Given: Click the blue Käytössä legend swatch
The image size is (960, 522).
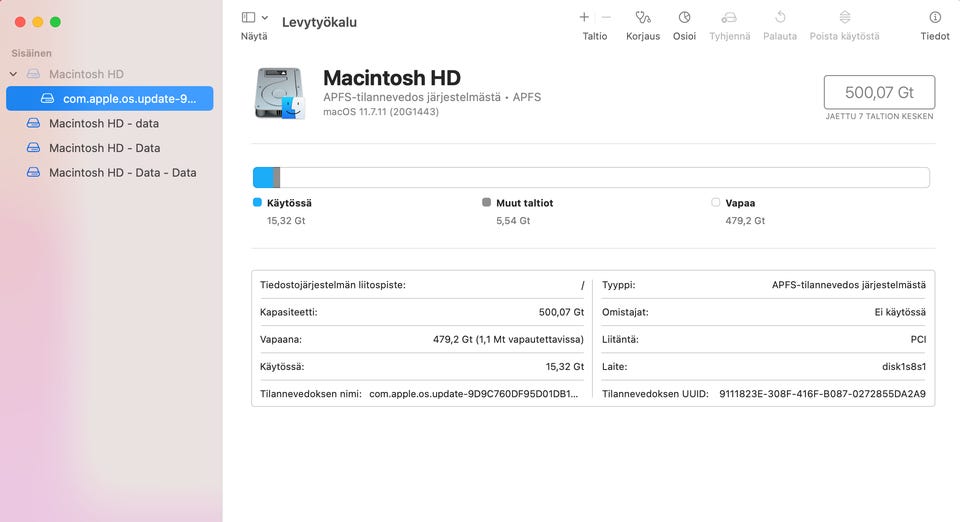Looking at the screenshot, I should (x=257, y=203).
